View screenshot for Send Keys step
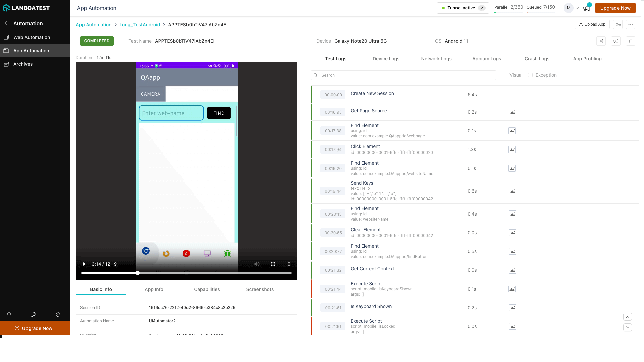644x362 pixels. (513, 191)
